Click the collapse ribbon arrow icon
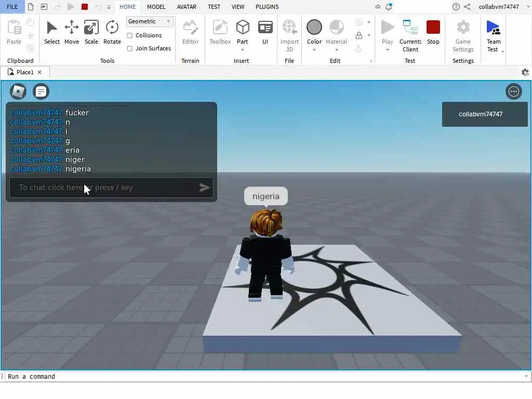The image size is (532, 399). [x=378, y=7]
